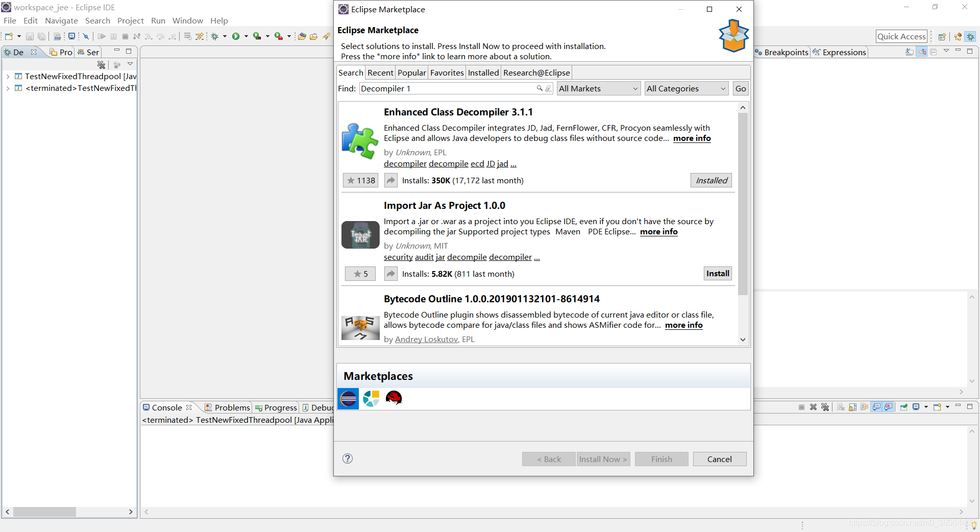Open the Run menu
980x532 pixels.
tap(158, 20)
